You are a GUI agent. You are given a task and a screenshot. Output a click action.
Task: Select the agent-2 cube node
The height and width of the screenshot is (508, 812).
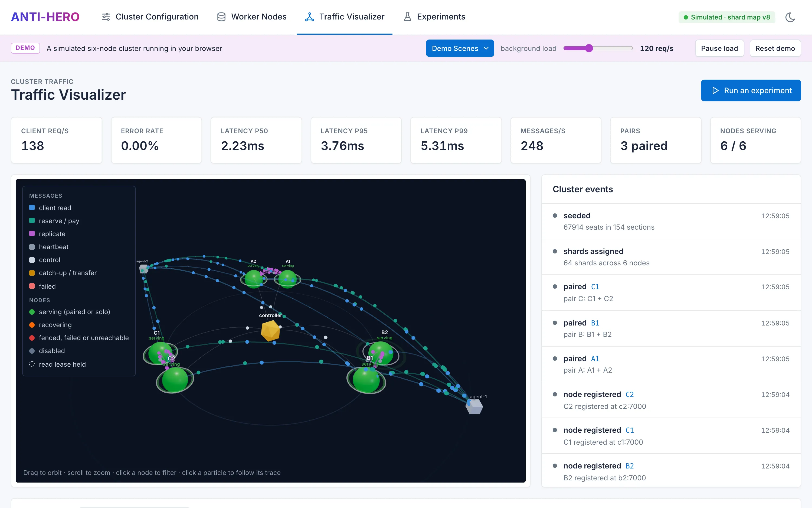point(144,268)
